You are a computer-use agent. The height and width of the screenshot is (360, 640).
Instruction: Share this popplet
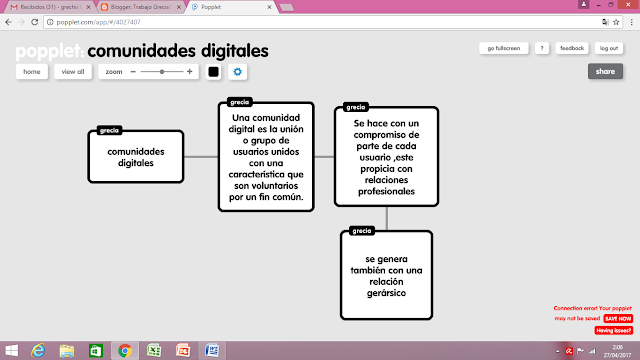[605, 71]
